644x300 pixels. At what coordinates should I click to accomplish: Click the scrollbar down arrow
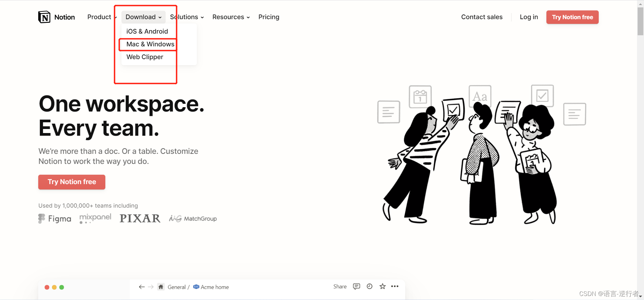pos(641,297)
